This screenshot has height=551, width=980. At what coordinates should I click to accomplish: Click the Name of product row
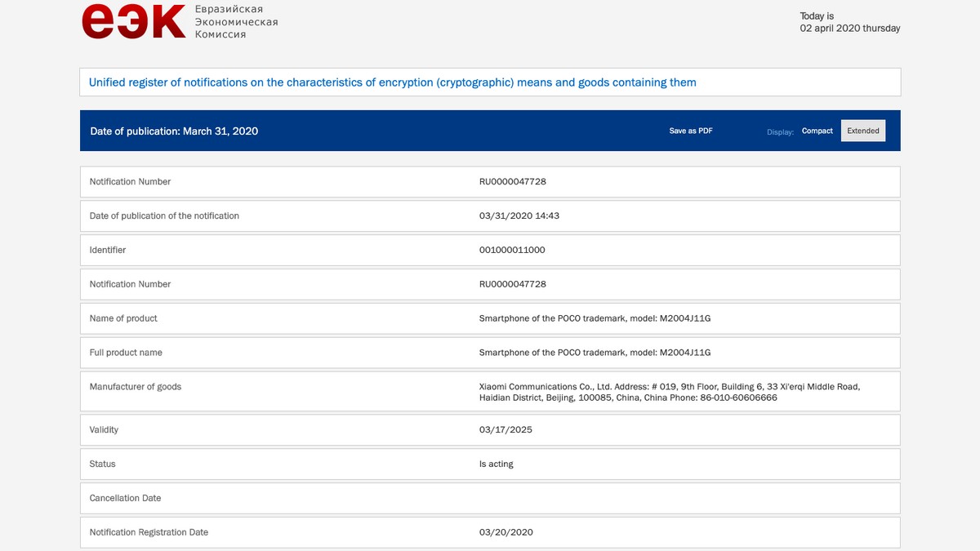(123, 318)
